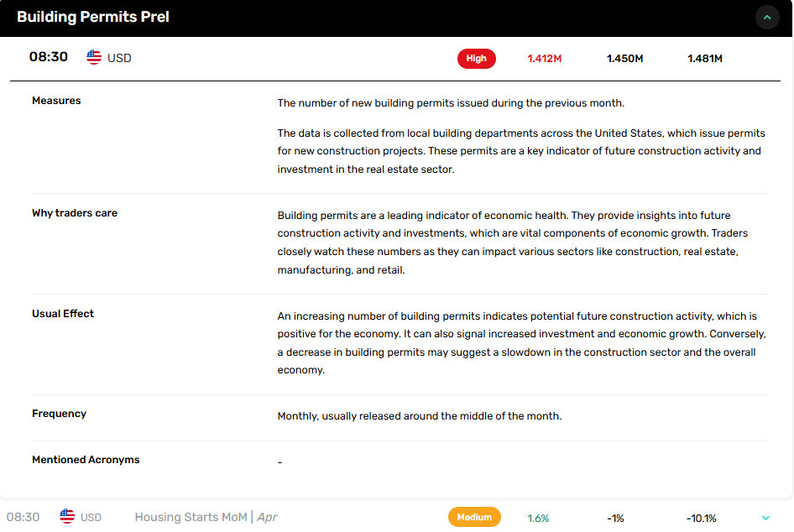Click the US flag icon beside USD at 08:30

(94, 57)
